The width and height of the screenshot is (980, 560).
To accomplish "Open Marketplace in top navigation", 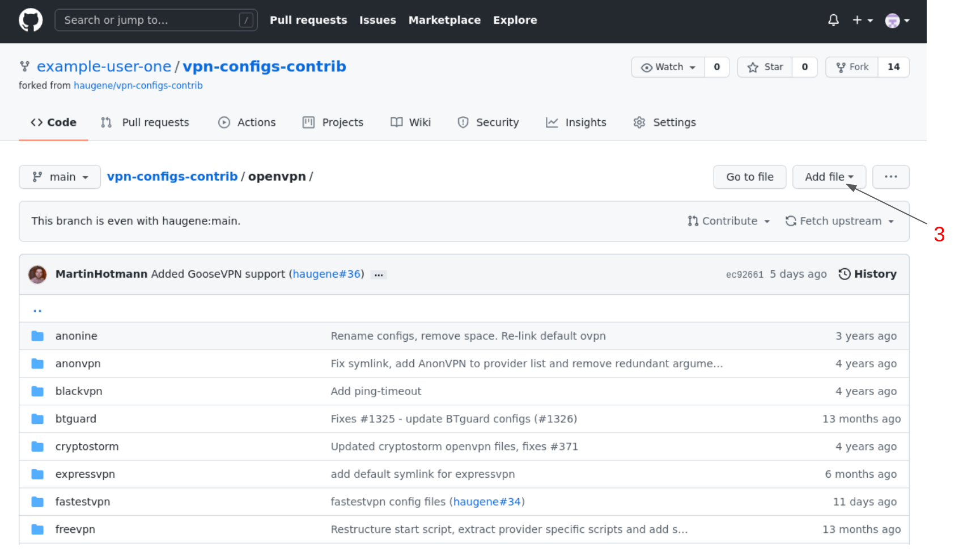I will tap(444, 20).
